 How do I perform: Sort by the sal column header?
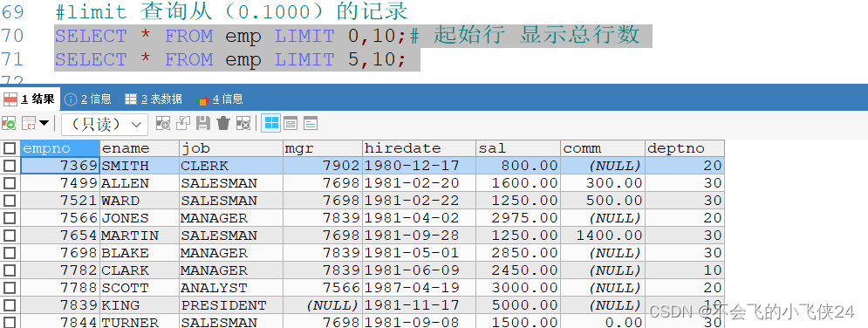pyautogui.click(x=518, y=148)
